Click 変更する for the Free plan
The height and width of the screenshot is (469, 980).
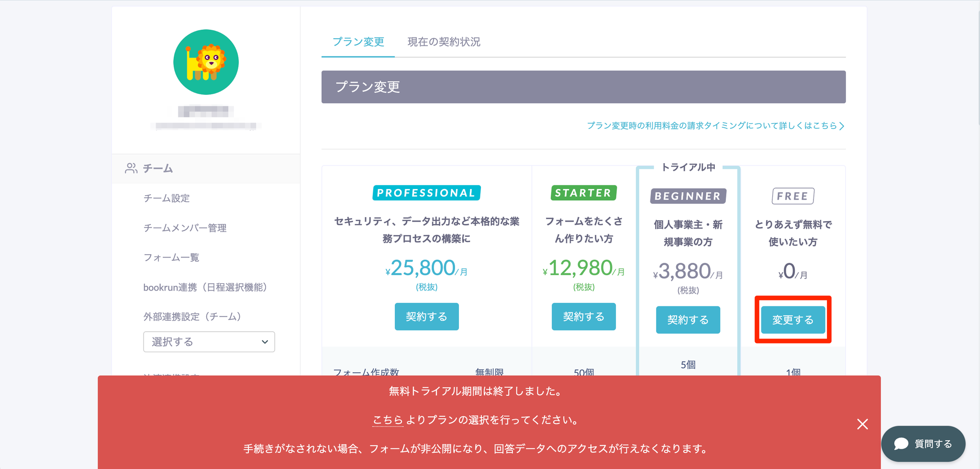(792, 320)
